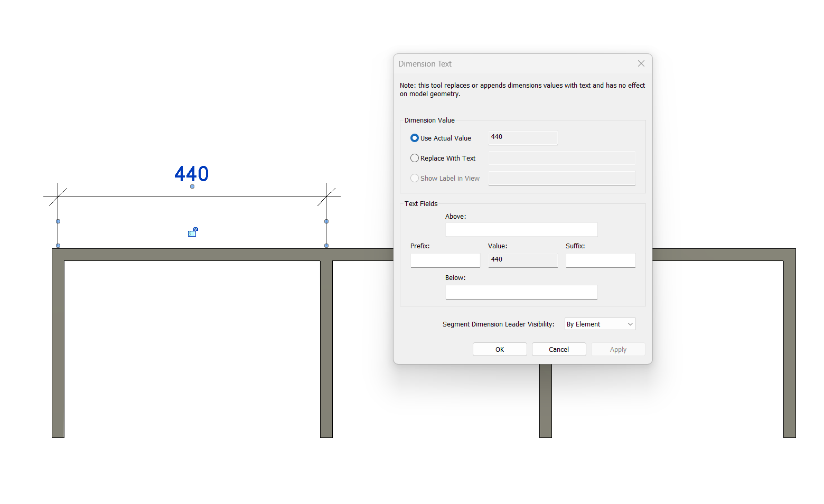The image size is (824, 504).
Task: Click the Replace With Text input box
Action: coord(561,158)
